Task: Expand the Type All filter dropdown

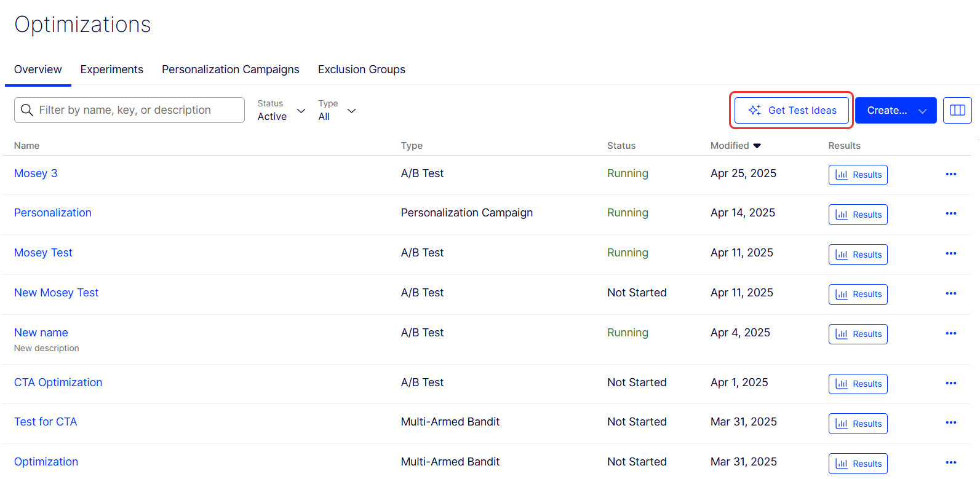Action: (337, 111)
